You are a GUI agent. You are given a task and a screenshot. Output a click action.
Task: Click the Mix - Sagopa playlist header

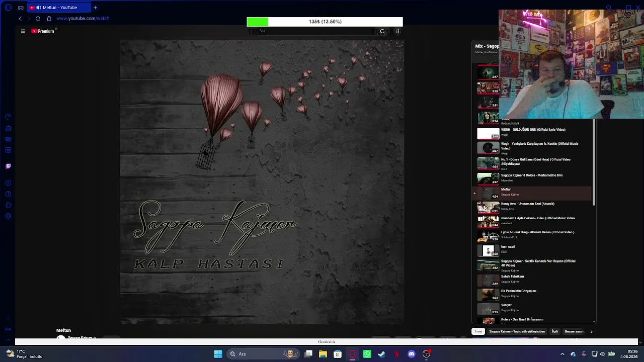[x=487, y=46]
